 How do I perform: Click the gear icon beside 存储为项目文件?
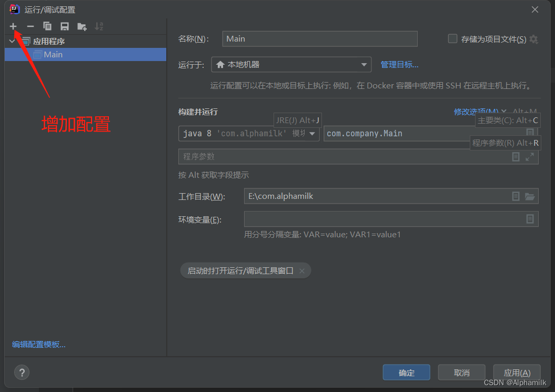point(533,39)
